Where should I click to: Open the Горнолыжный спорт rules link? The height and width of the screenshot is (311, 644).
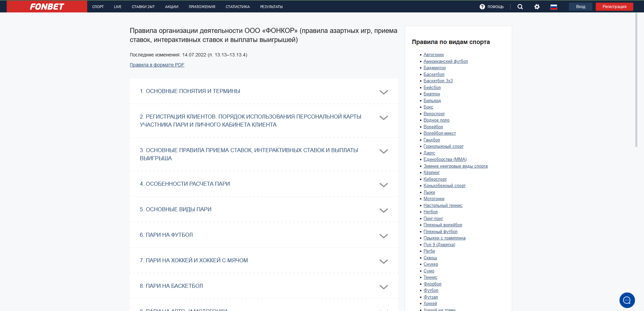[x=443, y=146]
